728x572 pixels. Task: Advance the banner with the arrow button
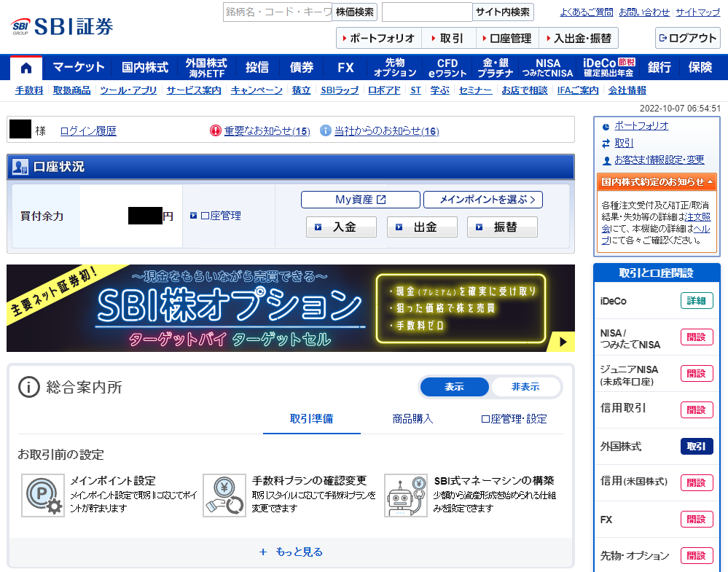pos(561,342)
